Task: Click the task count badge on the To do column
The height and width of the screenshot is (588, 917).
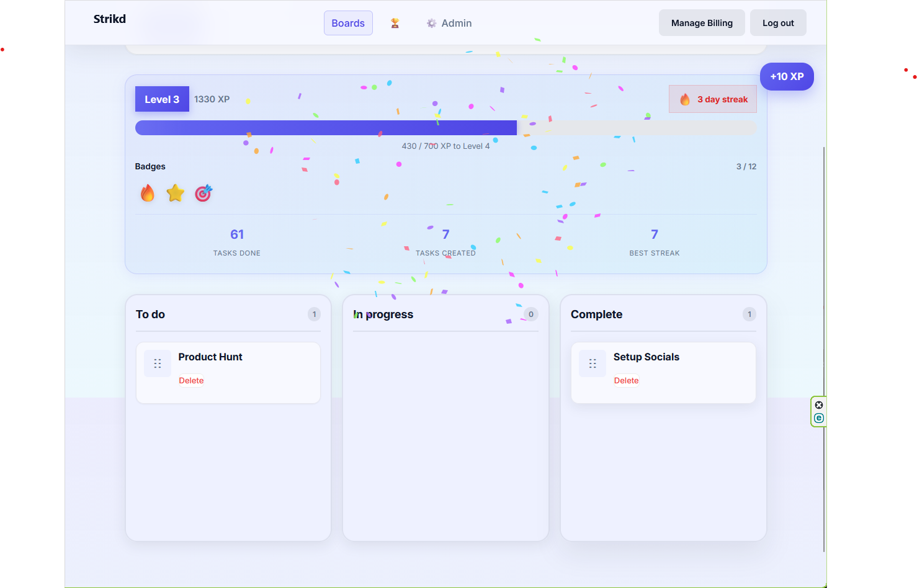Action: [x=314, y=314]
